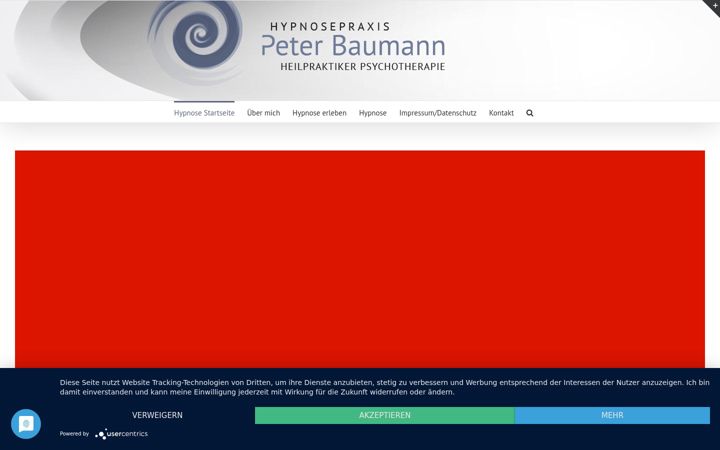The height and width of the screenshot is (450, 720).
Task: Expand the sliding bar plus corner toggle
Action: coord(713,6)
